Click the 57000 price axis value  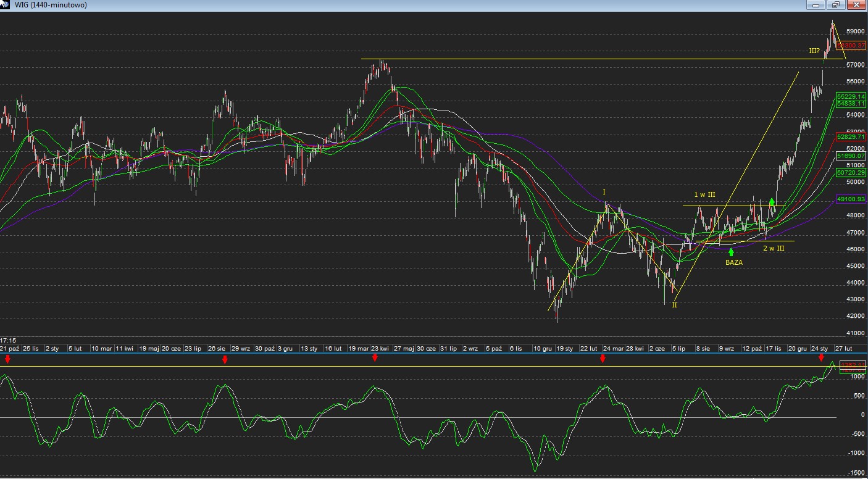[x=855, y=64]
